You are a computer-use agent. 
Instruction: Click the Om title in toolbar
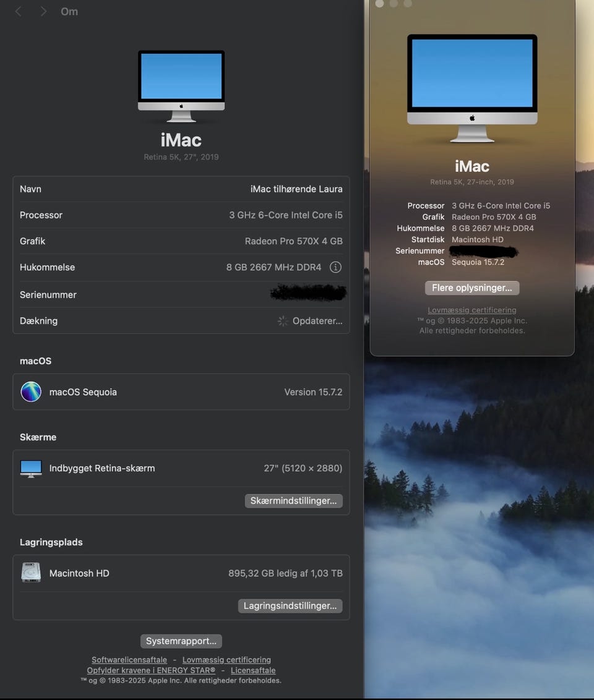point(69,12)
